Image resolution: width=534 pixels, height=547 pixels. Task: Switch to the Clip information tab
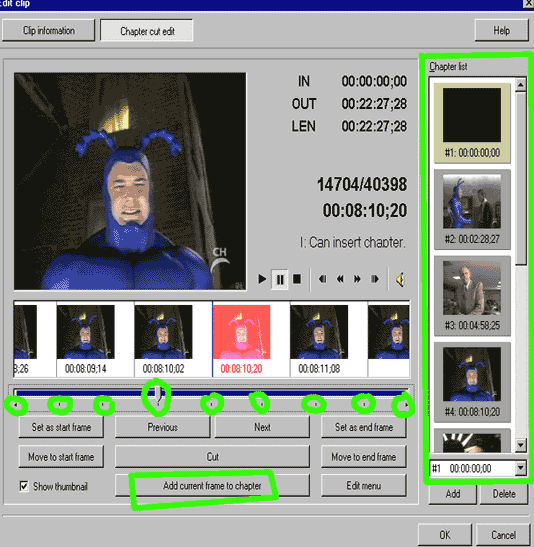[48, 31]
